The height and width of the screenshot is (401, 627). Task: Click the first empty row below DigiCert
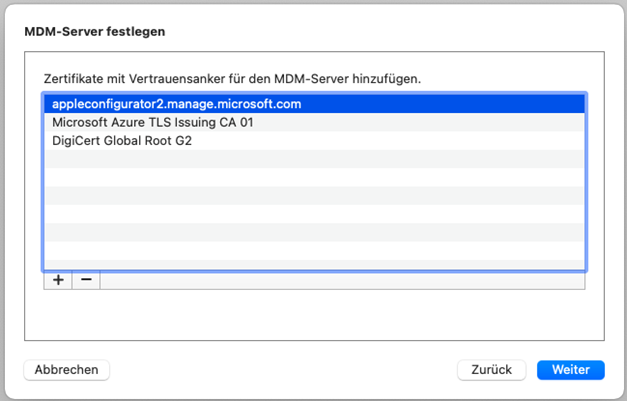tap(313, 159)
